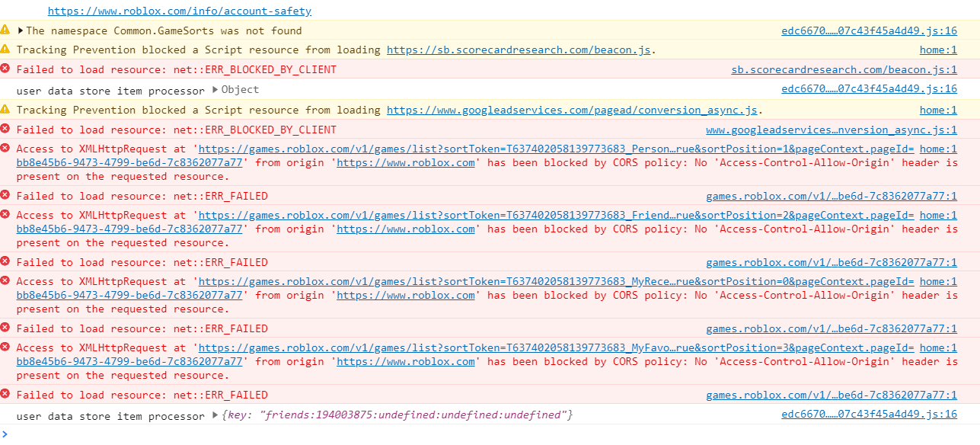Click the error icon on the googleadservices ERR_BLOCKED_BY_CLIENT row
Screen dimensions: 980x445
[x=5, y=129]
